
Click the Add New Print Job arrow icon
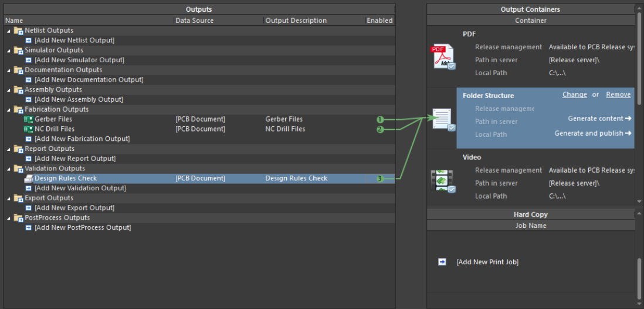pyautogui.click(x=442, y=262)
